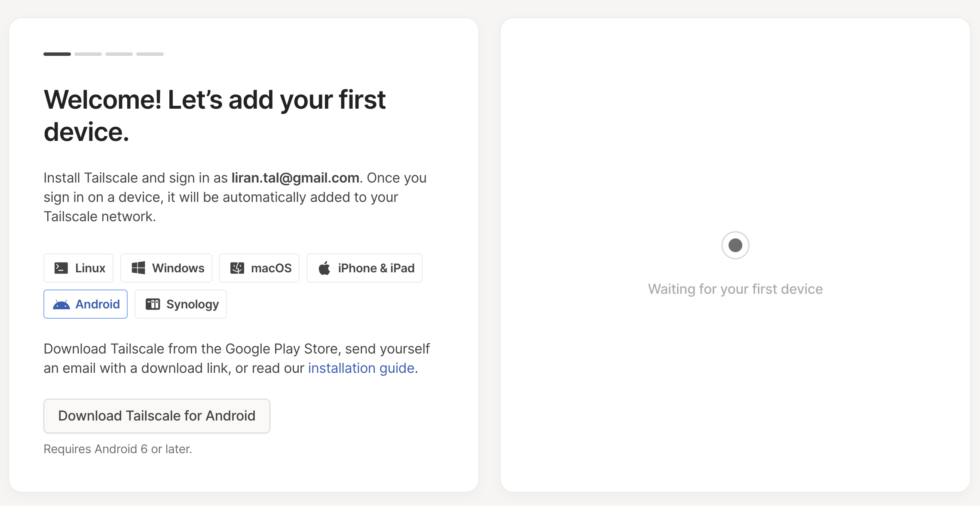This screenshot has width=980, height=506.
Task: Select the Android label text
Action: (98, 304)
